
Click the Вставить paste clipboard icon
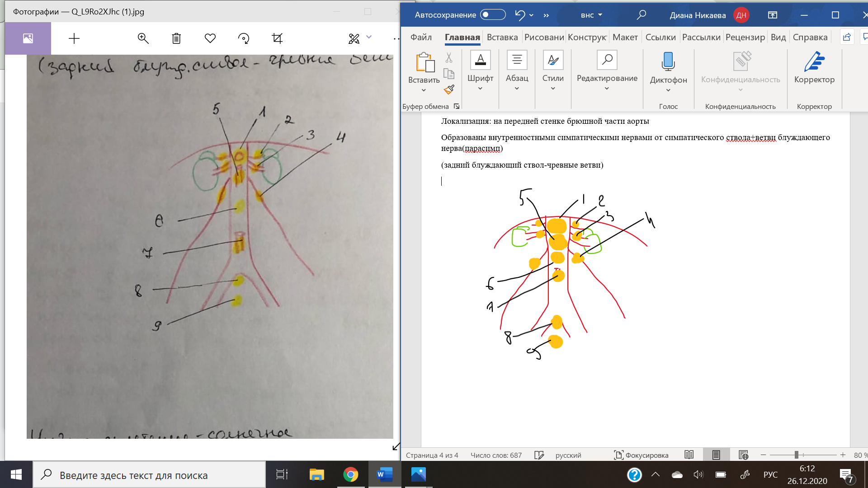click(x=425, y=62)
